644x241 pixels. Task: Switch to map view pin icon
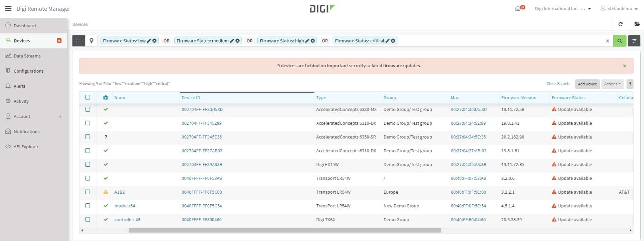(x=91, y=41)
